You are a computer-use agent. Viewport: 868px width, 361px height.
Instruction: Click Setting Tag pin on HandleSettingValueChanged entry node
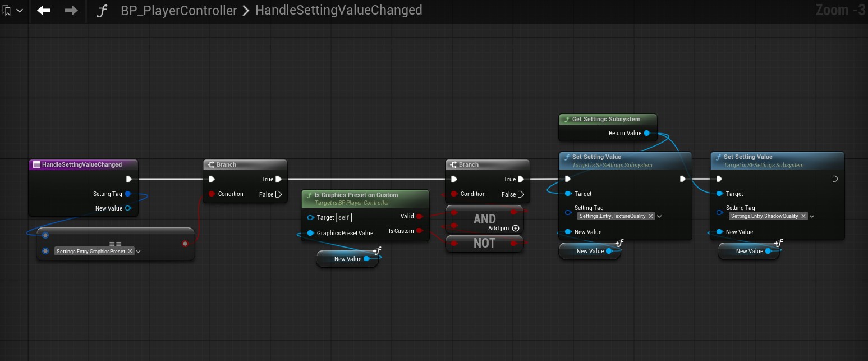(128, 194)
